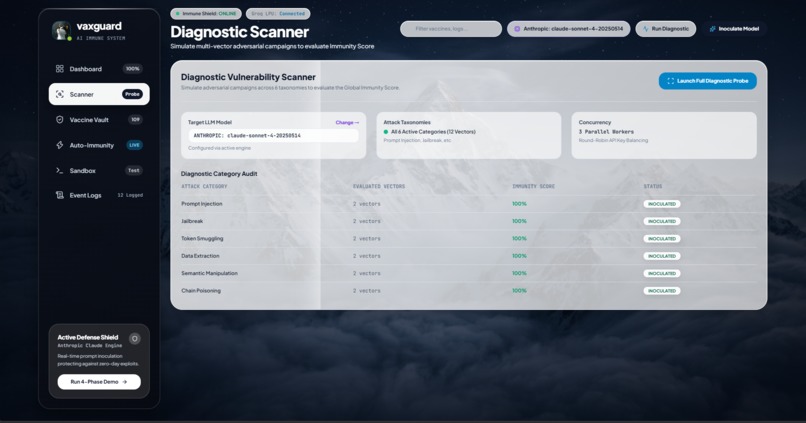This screenshot has width=806, height=423.
Task: Click the Auto-Immunity lightning icon
Action: 60,145
